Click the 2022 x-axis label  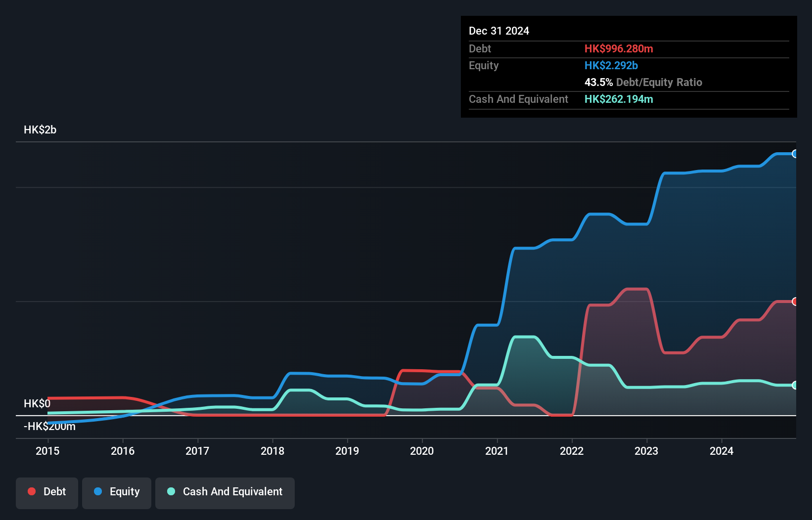click(572, 451)
